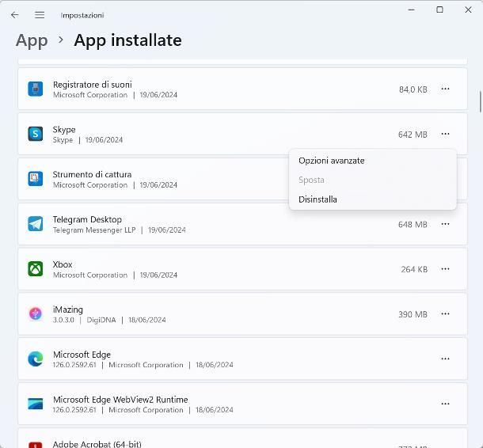
Task: Click the Edge WebView2 Runtime app icon
Action: click(36, 404)
